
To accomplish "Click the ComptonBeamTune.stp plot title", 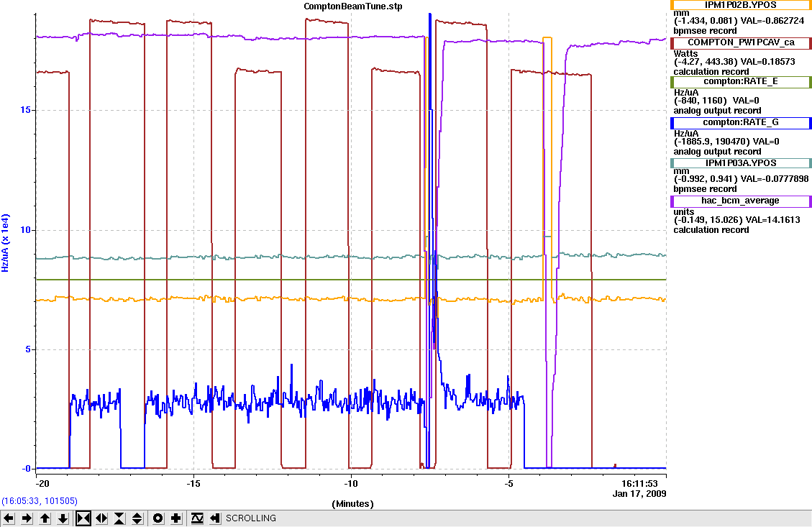I will tap(352, 6).
